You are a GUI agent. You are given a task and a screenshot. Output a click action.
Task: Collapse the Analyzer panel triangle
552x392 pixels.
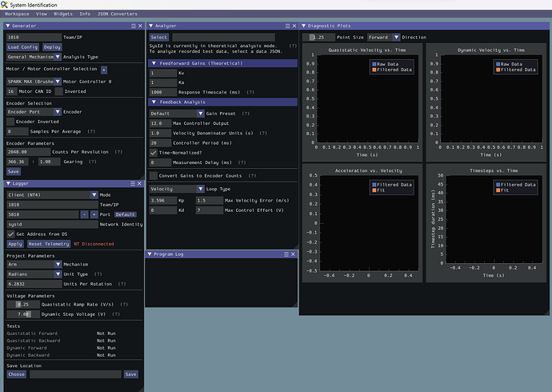click(151, 26)
